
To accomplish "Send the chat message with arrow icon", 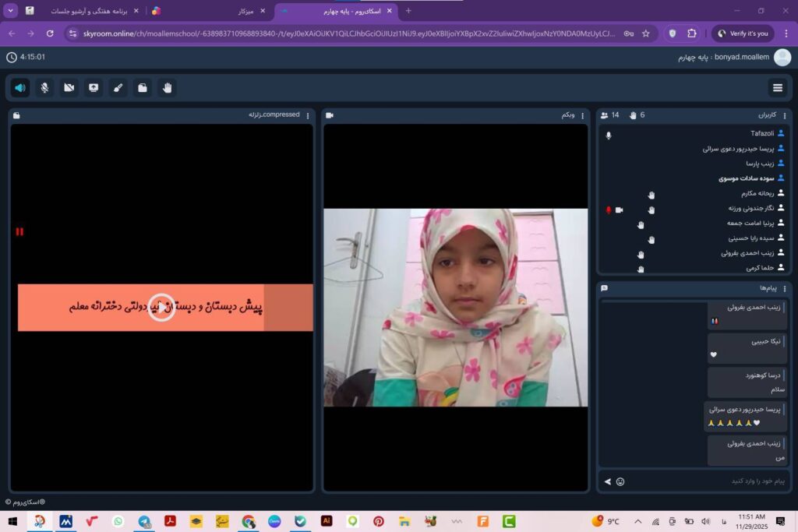I will click(x=608, y=481).
